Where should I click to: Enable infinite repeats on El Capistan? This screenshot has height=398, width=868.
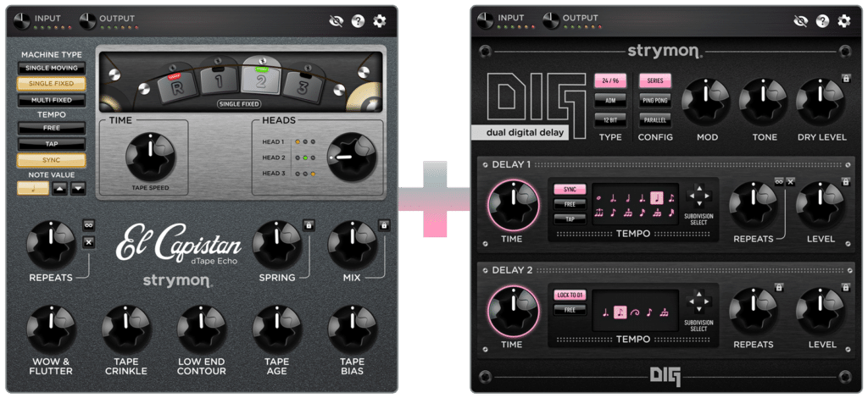click(x=88, y=225)
